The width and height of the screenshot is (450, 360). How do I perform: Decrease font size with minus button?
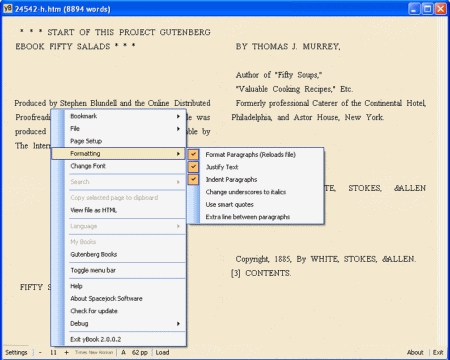pos(40,352)
